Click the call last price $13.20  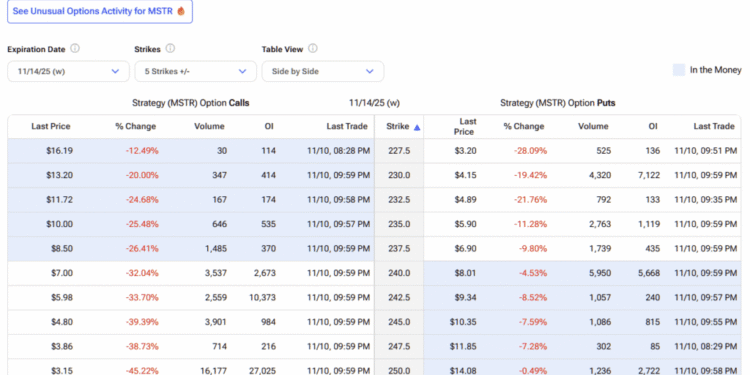pyautogui.click(x=59, y=175)
